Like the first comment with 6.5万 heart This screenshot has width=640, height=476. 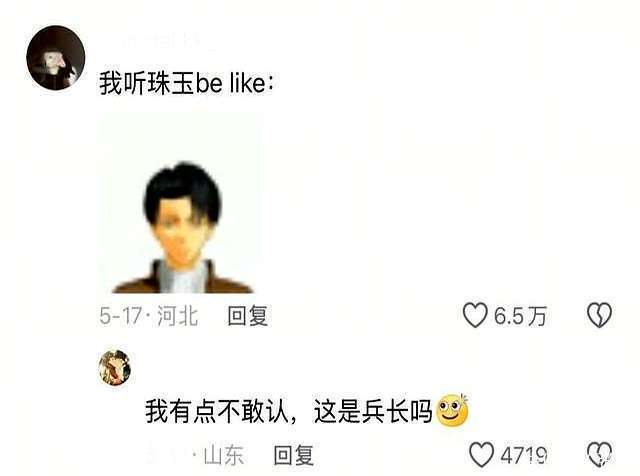[x=475, y=315]
